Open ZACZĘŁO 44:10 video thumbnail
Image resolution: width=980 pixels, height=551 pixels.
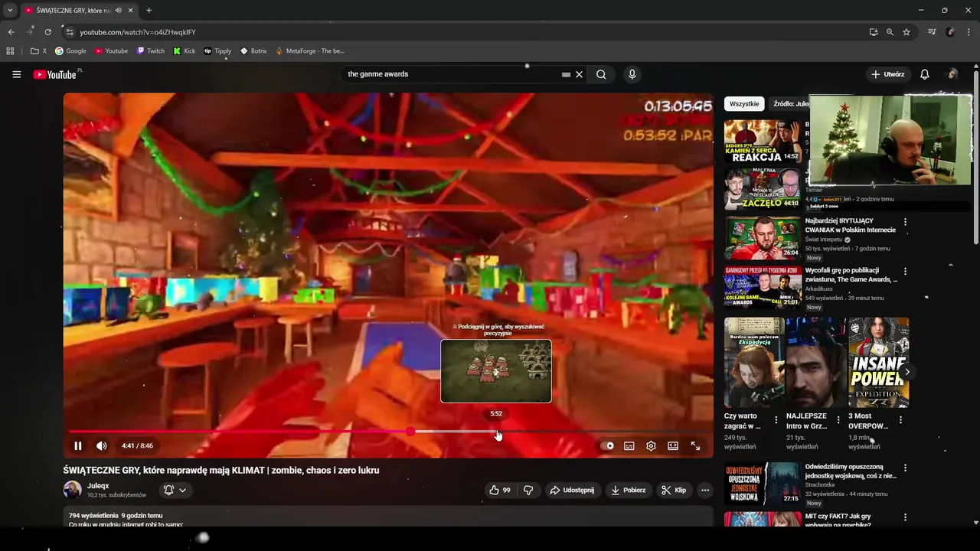pyautogui.click(x=763, y=188)
